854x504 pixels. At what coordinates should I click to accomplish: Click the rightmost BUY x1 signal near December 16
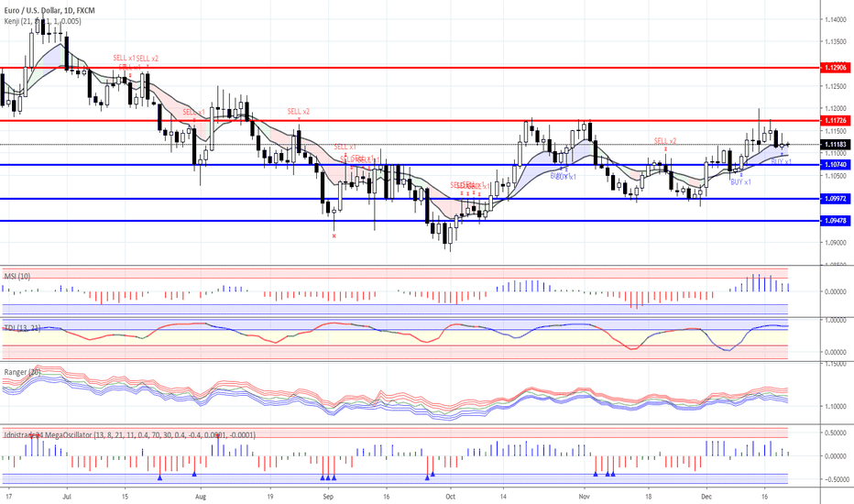pyautogui.click(x=781, y=161)
